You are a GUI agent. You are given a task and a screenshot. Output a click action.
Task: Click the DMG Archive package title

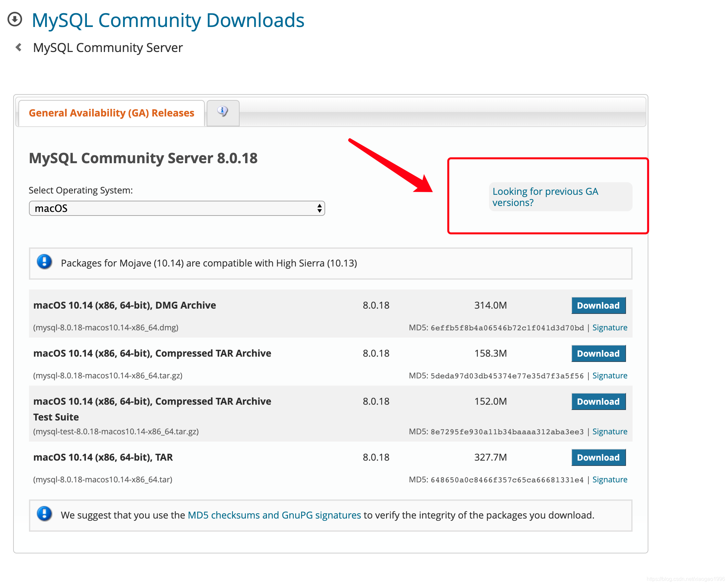click(125, 305)
